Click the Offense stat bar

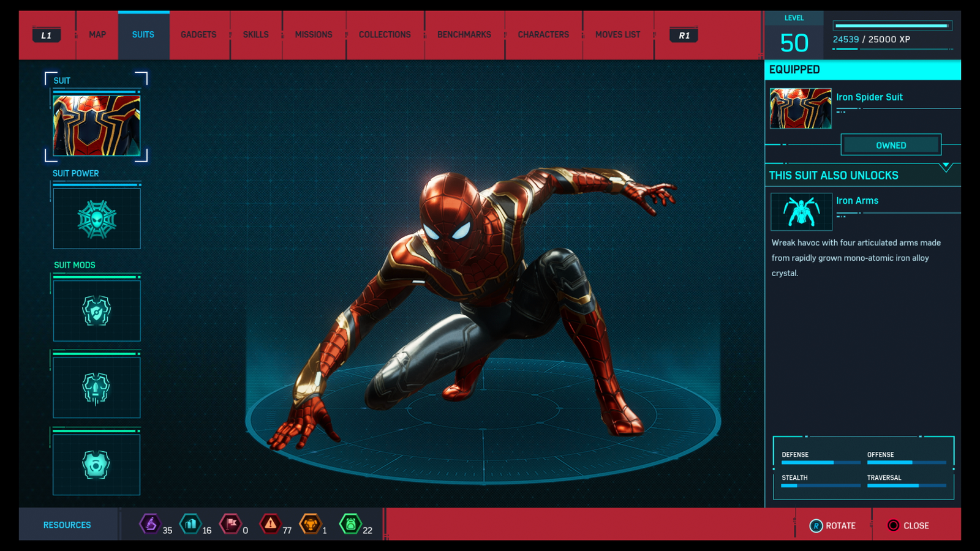[x=907, y=462]
